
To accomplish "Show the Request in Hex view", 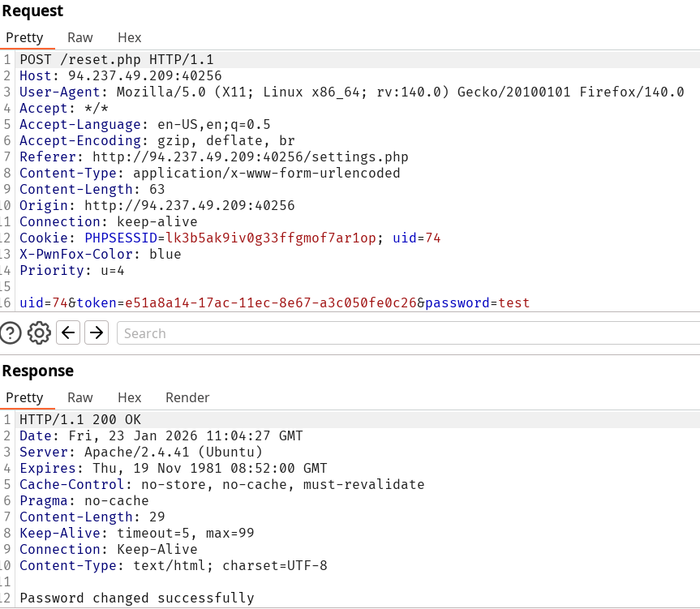I will click(x=130, y=37).
